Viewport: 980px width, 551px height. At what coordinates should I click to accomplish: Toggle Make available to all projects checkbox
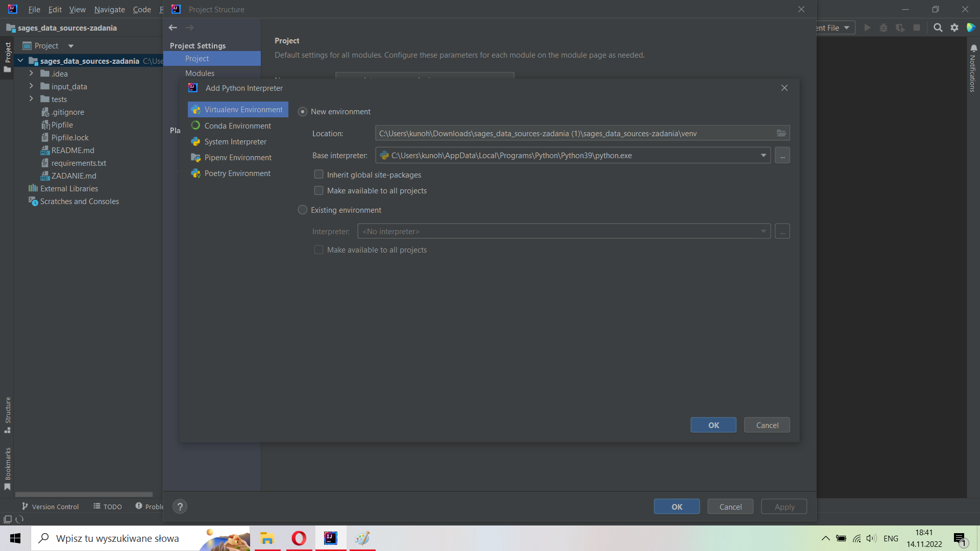tap(318, 190)
